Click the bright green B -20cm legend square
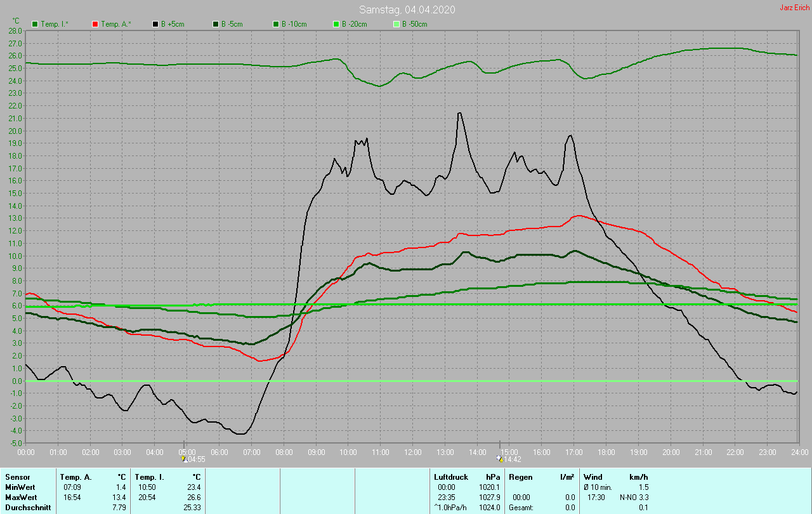 (336, 24)
